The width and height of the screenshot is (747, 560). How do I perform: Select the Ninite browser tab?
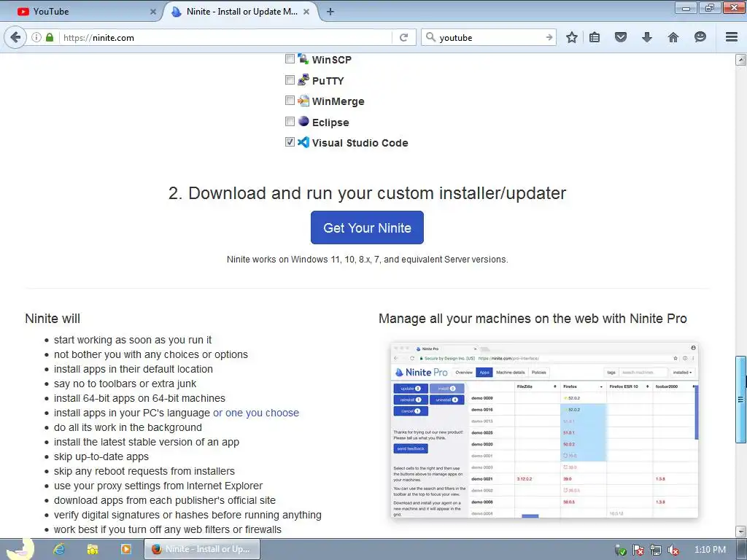241,12
